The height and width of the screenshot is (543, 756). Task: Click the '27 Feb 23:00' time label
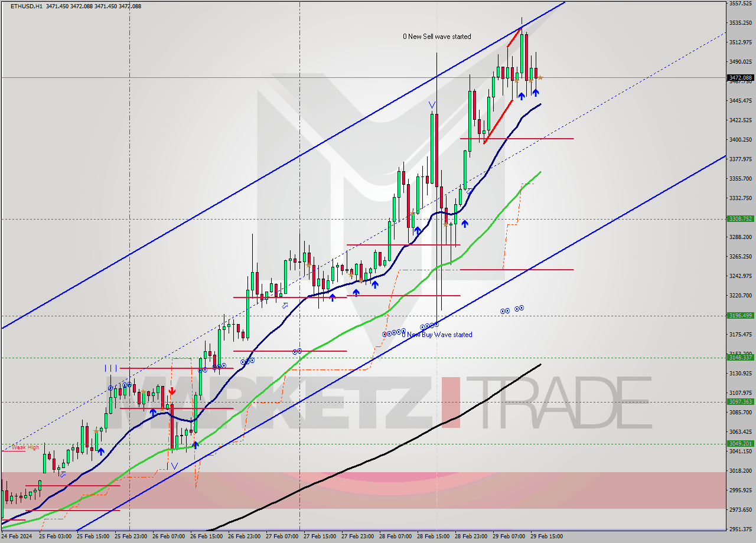tap(357, 537)
